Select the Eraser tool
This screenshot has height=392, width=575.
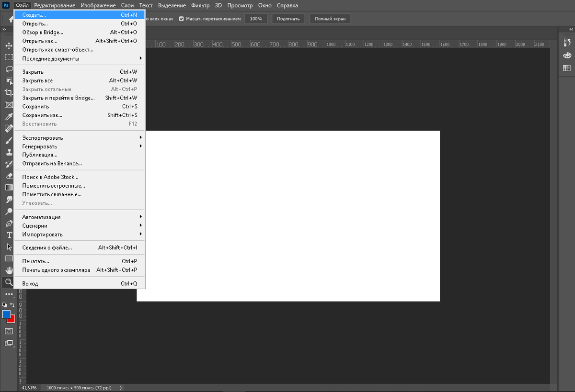[x=9, y=176]
